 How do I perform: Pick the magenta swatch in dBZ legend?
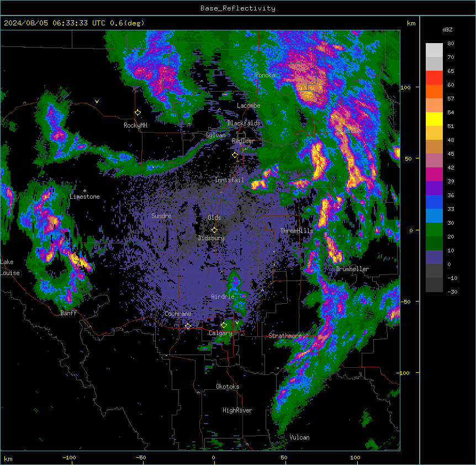(434, 174)
